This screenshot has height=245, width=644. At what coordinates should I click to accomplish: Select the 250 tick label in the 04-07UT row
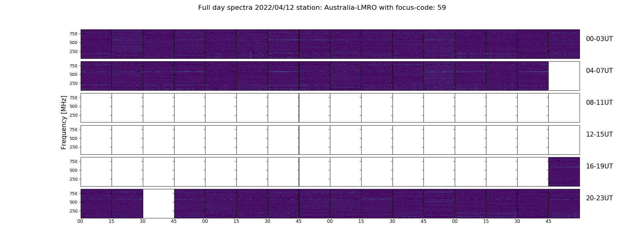tap(74, 83)
